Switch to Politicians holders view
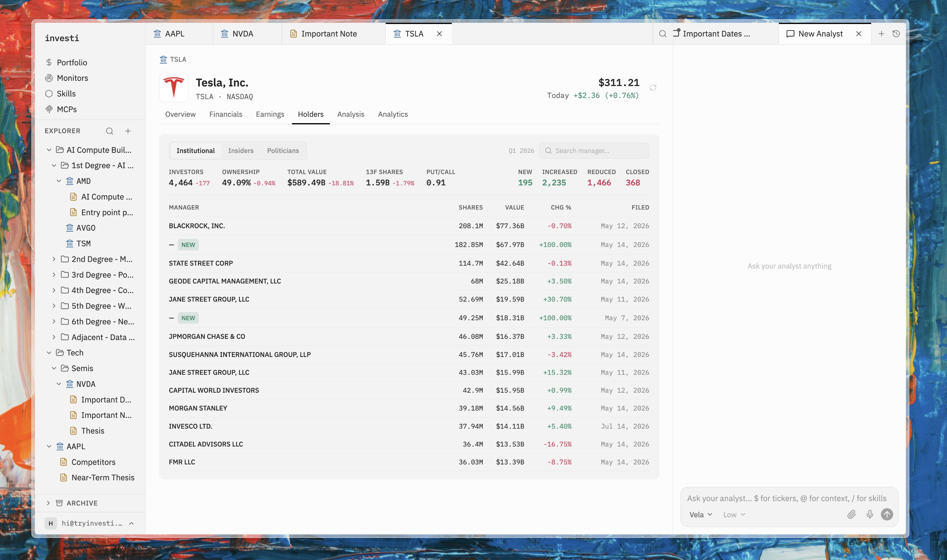The height and width of the screenshot is (560, 947). pyautogui.click(x=283, y=151)
